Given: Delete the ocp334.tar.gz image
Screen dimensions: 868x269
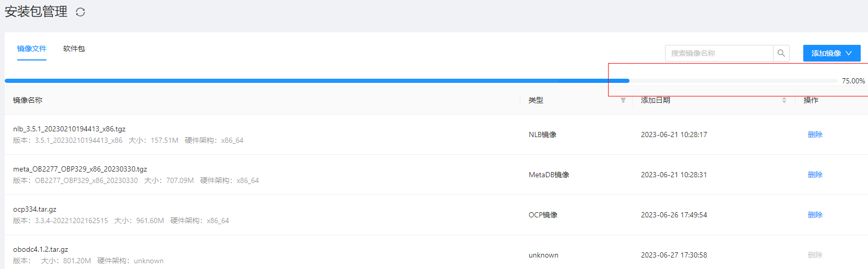Looking at the screenshot, I should 815,215.
